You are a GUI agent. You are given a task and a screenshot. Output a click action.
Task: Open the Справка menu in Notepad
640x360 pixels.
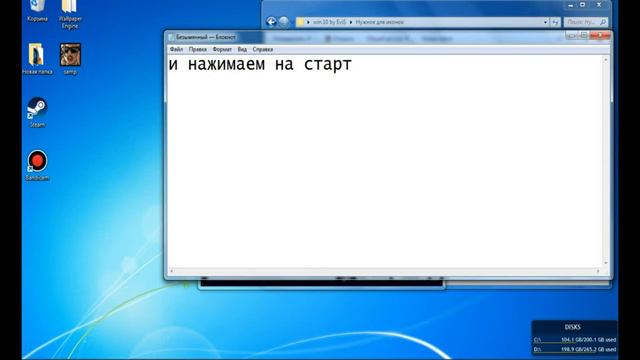[262, 49]
